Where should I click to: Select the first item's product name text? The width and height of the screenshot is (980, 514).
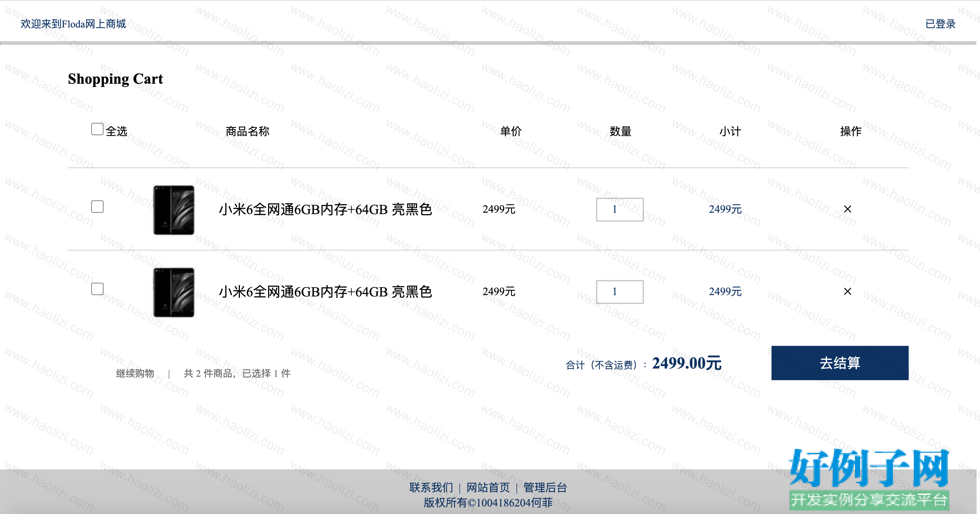(x=325, y=209)
